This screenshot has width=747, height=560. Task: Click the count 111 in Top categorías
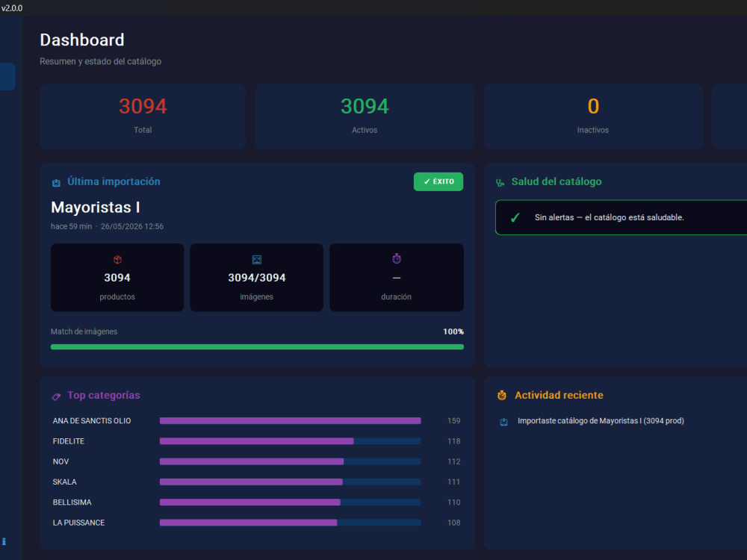454,482
